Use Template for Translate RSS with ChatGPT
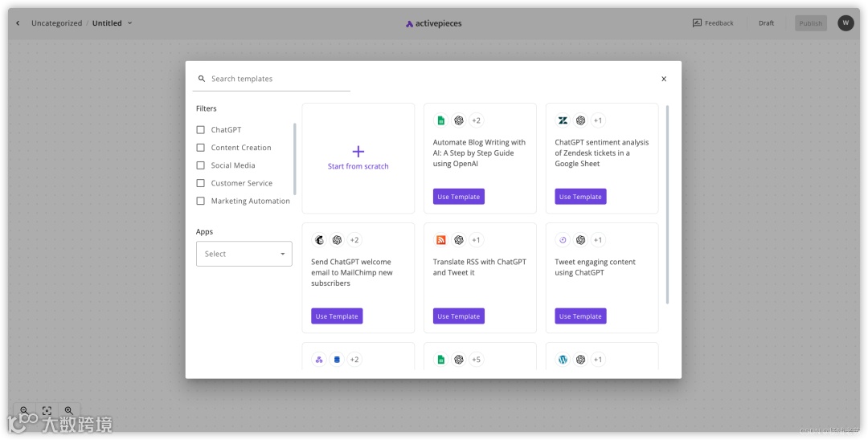Image resolution: width=868 pixels, height=440 pixels. coord(458,316)
